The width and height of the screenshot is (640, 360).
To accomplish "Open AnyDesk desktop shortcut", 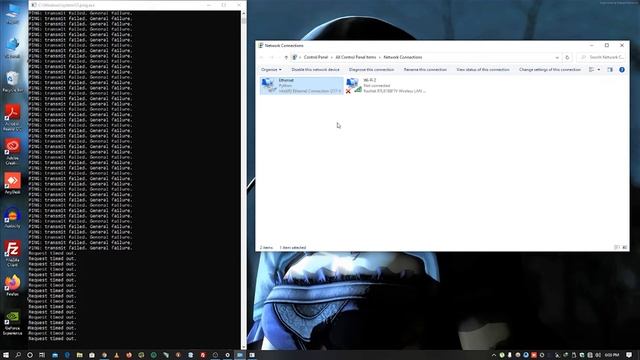I will click(12, 183).
